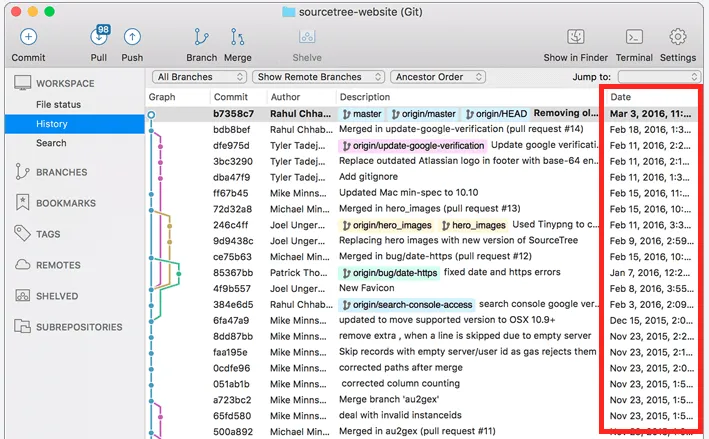Open the Merge tool
The height and width of the screenshot is (439, 709).
tap(237, 38)
